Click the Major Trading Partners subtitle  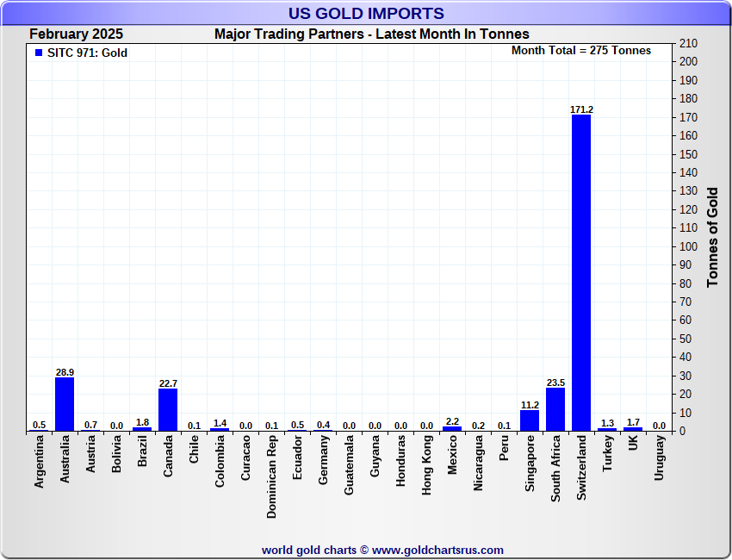coord(372,34)
